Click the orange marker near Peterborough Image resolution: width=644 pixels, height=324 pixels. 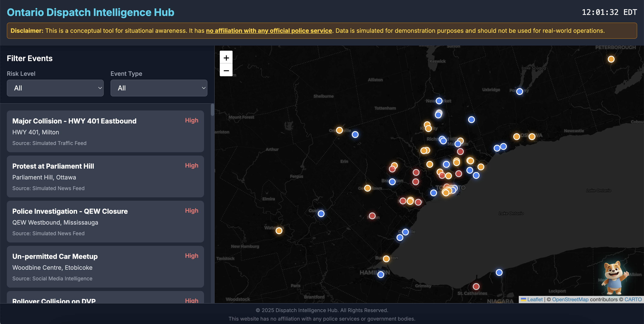point(611,59)
